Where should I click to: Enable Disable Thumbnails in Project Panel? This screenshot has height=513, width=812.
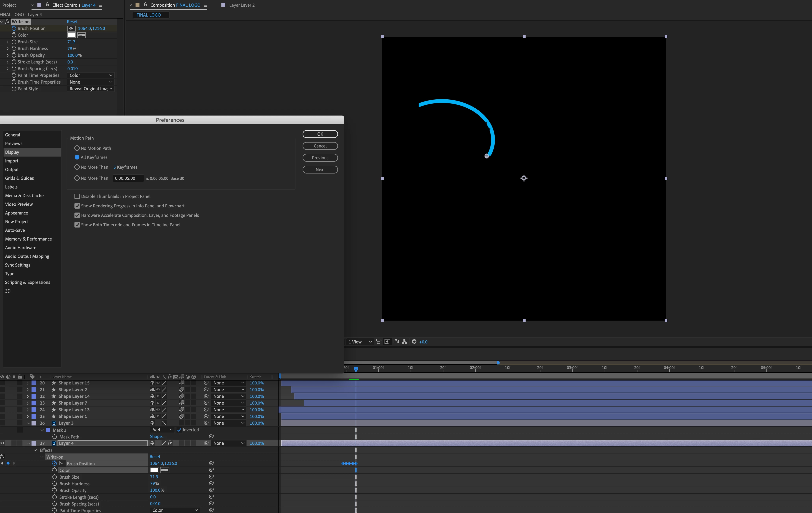[77, 196]
